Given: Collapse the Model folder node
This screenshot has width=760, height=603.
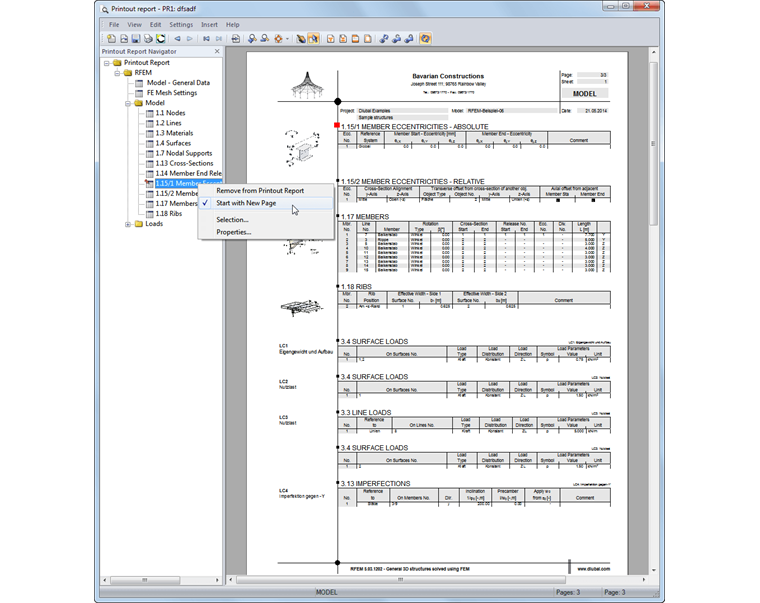Looking at the screenshot, I should point(128,103).
